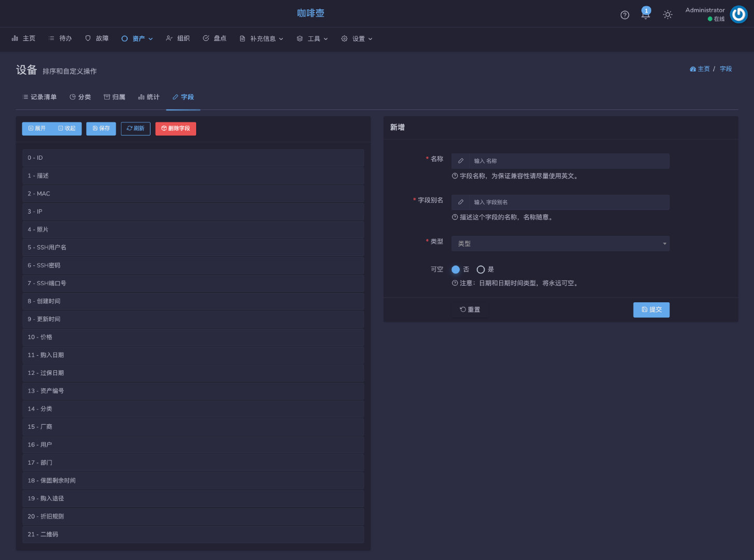Select the '8 - 创建时间' field row
Image resolution: width=754 pixels, height=560 pixels.
(193, 301)
